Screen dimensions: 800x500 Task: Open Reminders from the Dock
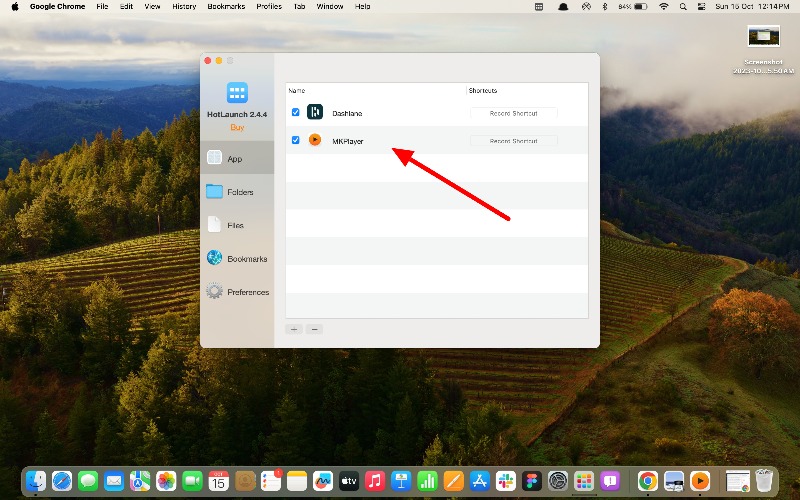coord(271,481)
